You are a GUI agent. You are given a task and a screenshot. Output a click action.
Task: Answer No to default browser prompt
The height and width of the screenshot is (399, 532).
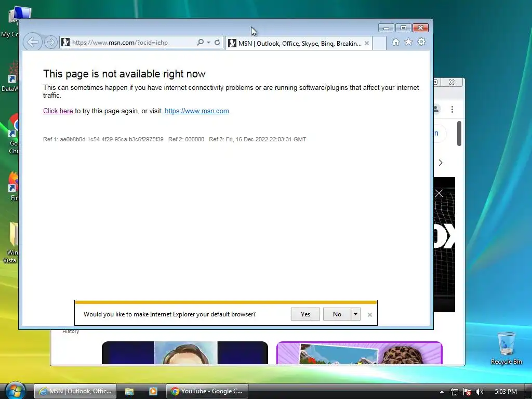(x=337, y=314)
